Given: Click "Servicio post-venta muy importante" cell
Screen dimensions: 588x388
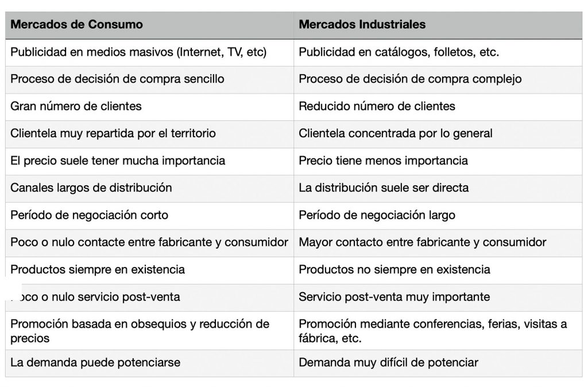Looking at the screenshot, I should [394, 297].
